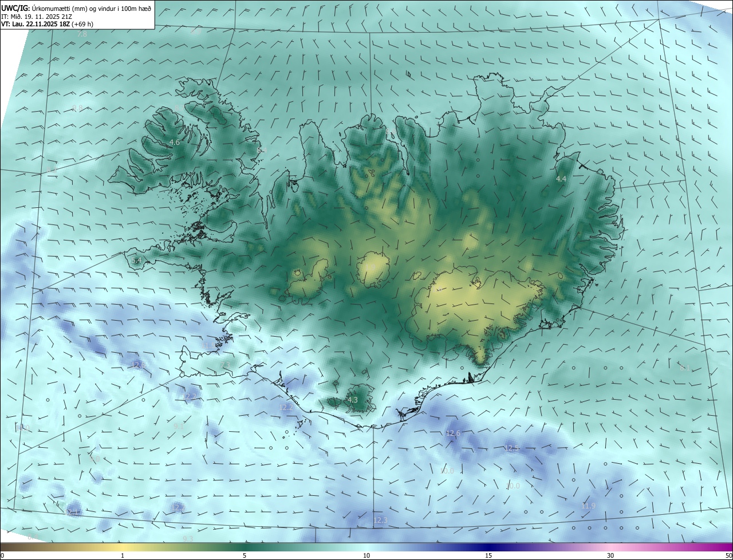Click the 4.3 value near the south coast

pyautogui.click(x=353, y=400)
